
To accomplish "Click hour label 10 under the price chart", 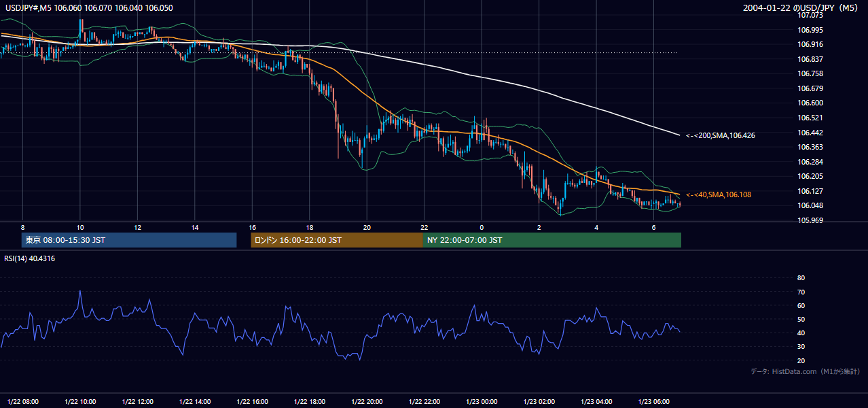I will pos(80,227).
